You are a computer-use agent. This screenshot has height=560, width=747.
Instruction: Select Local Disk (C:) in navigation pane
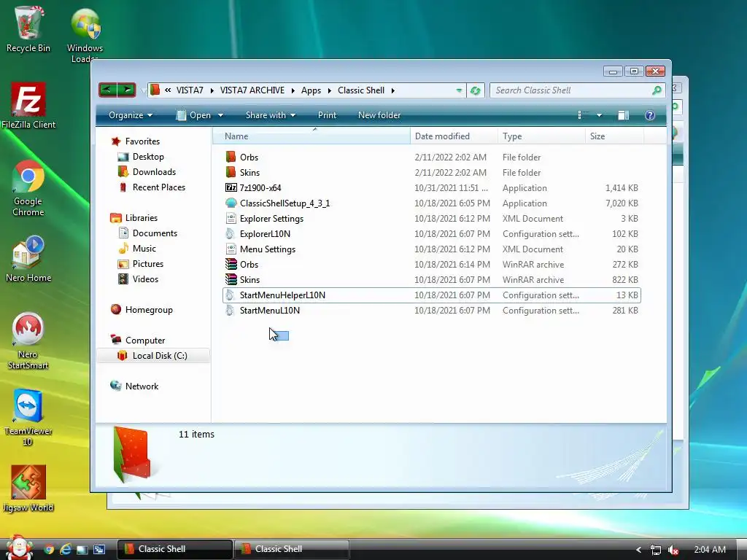153,356
